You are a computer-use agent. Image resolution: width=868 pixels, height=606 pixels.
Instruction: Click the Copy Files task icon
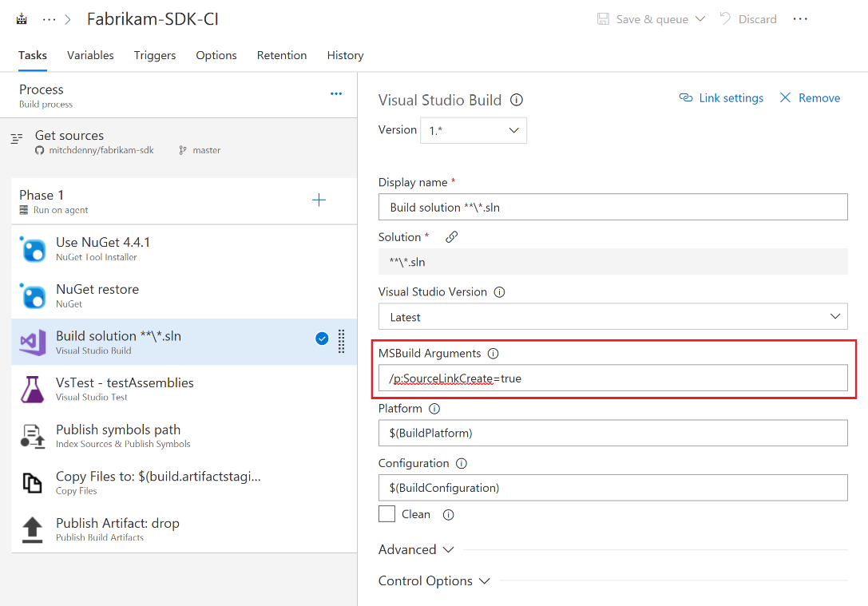32,482
